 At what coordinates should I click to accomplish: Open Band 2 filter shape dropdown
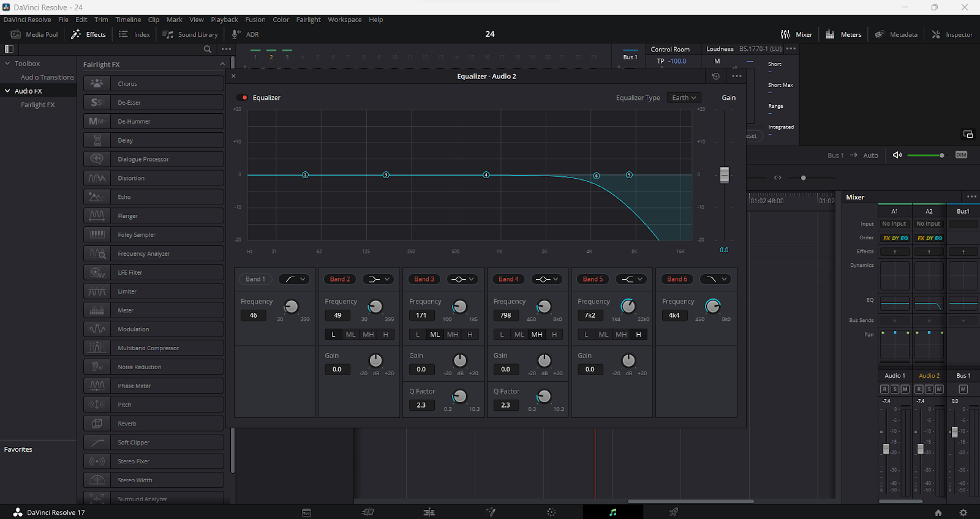click(379, 279)
